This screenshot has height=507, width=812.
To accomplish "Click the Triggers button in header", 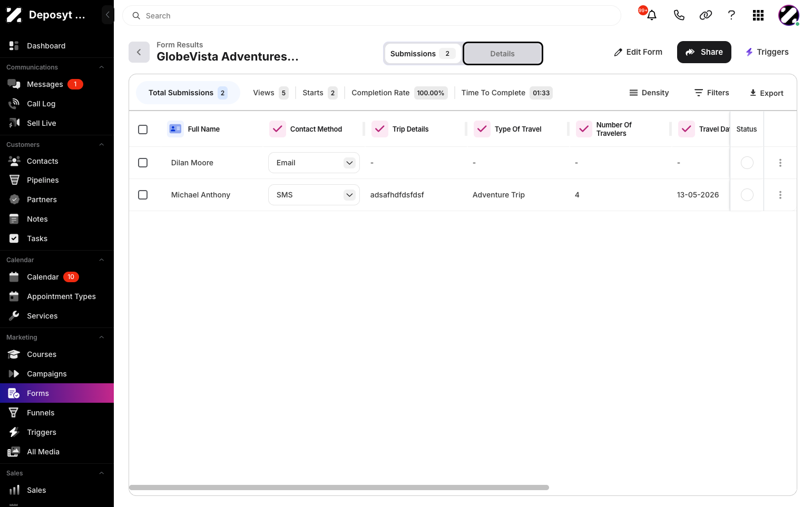I will click(767, 52).
